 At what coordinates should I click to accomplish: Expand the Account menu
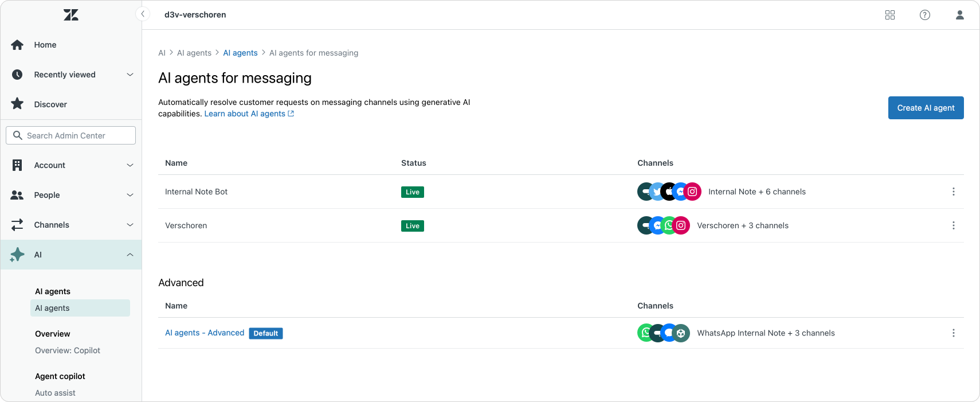click(x=130, y=165)
